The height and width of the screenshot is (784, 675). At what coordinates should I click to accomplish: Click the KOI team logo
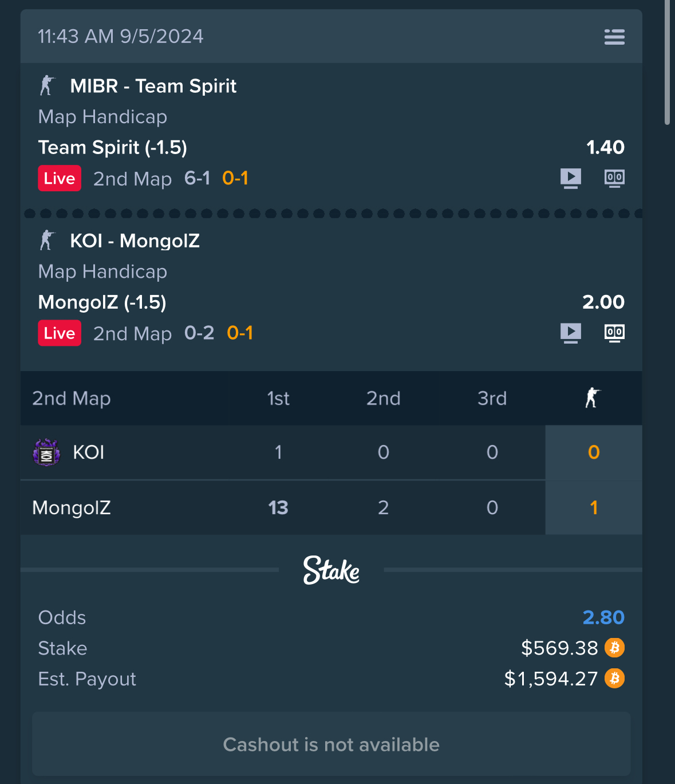pyautogui.click(x=47, y=452)
